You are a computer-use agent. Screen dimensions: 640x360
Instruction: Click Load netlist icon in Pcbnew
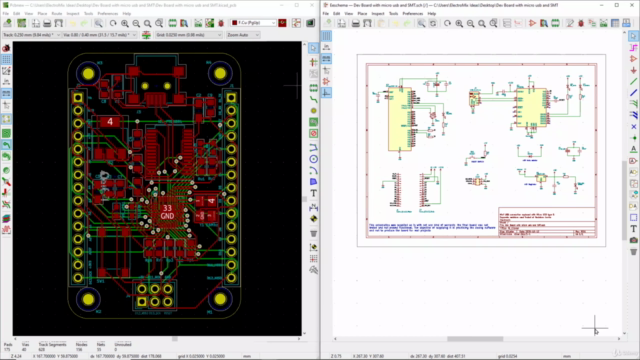coord(198,23)
